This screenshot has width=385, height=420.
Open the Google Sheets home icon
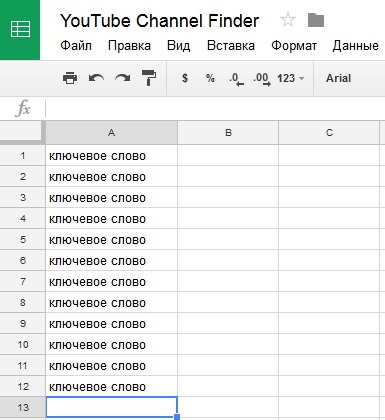point(20,30)
